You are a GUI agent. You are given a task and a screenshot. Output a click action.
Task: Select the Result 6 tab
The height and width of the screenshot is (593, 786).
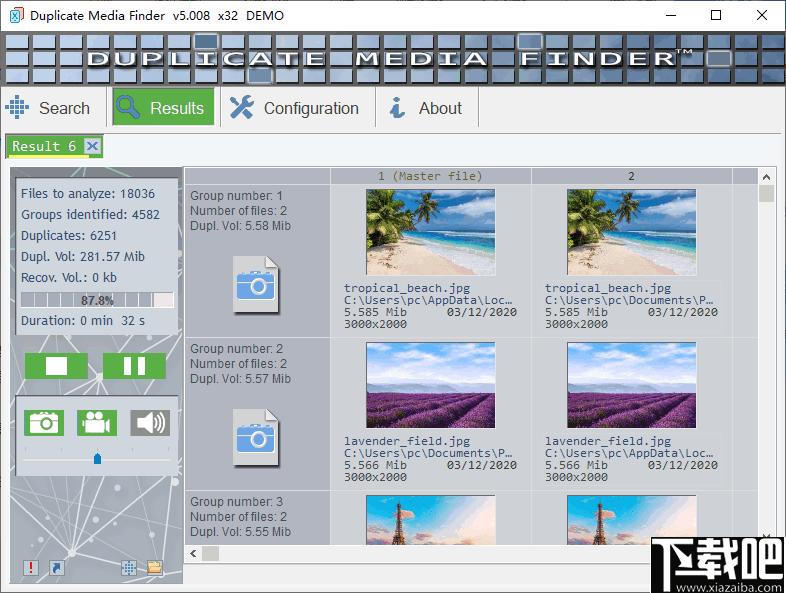(44, 146)
